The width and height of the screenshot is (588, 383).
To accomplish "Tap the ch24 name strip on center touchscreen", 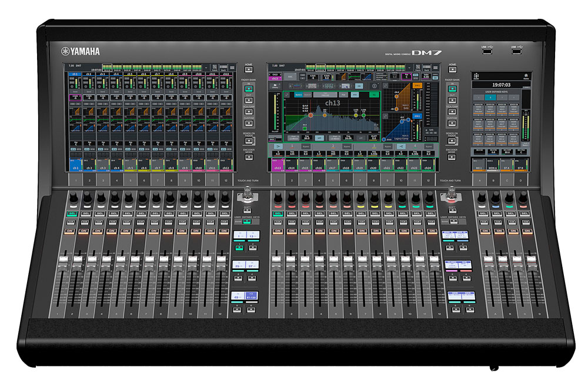I will click(428, 165).
